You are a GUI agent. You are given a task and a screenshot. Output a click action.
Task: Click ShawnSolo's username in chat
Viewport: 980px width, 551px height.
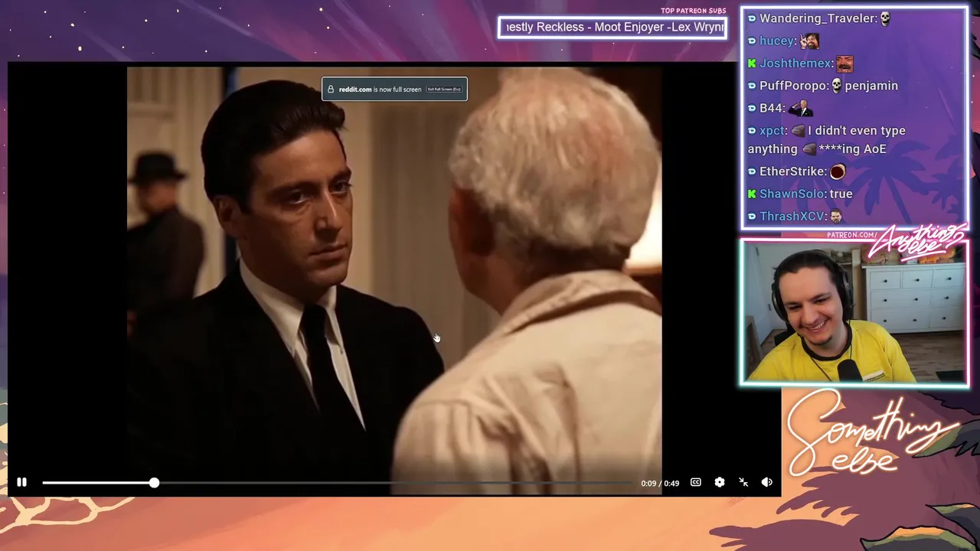[x=791, y=194]
